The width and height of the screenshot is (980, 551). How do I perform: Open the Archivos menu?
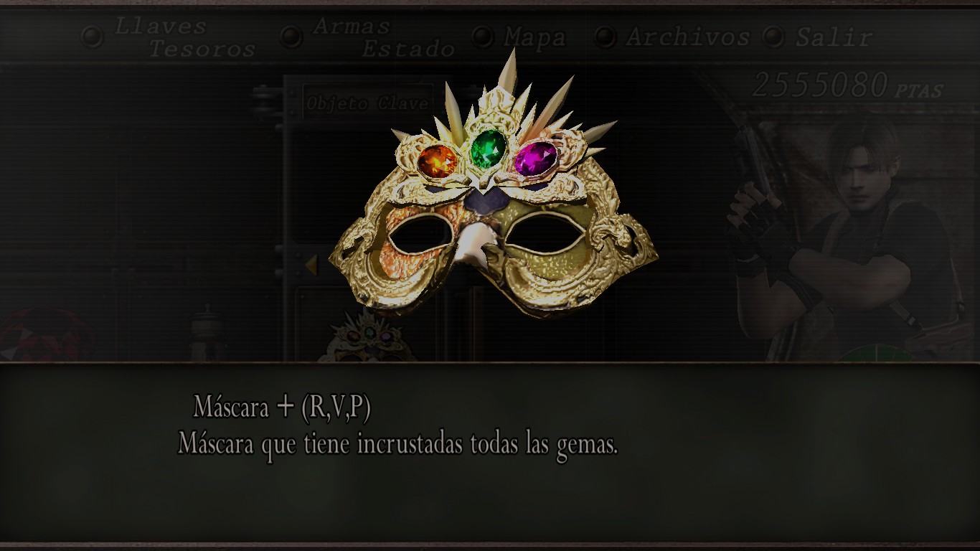point(687,37)
